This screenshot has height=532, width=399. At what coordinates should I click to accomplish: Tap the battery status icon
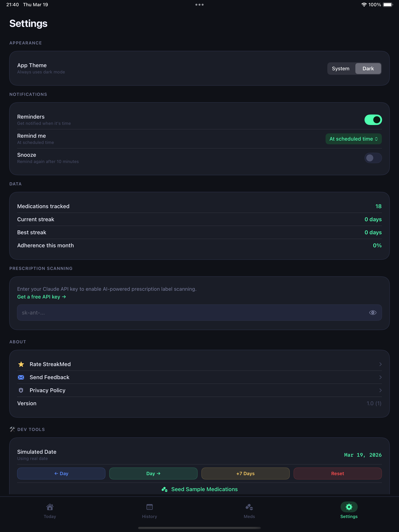(x=388, y=4)
